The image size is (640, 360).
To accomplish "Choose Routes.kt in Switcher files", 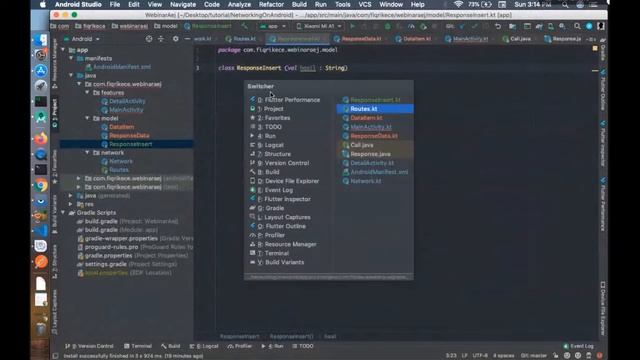I will pos(375,109).
